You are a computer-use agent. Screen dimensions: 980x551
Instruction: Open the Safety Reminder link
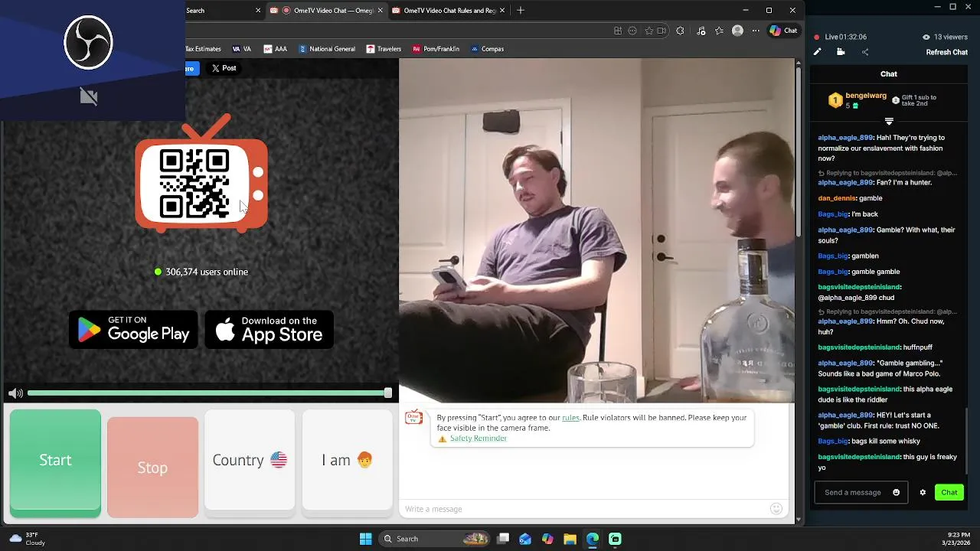479,439
